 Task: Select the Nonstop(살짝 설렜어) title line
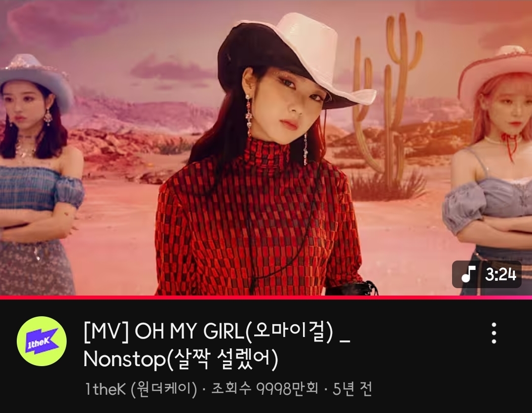pyautogui.click(x=181, y=358)
